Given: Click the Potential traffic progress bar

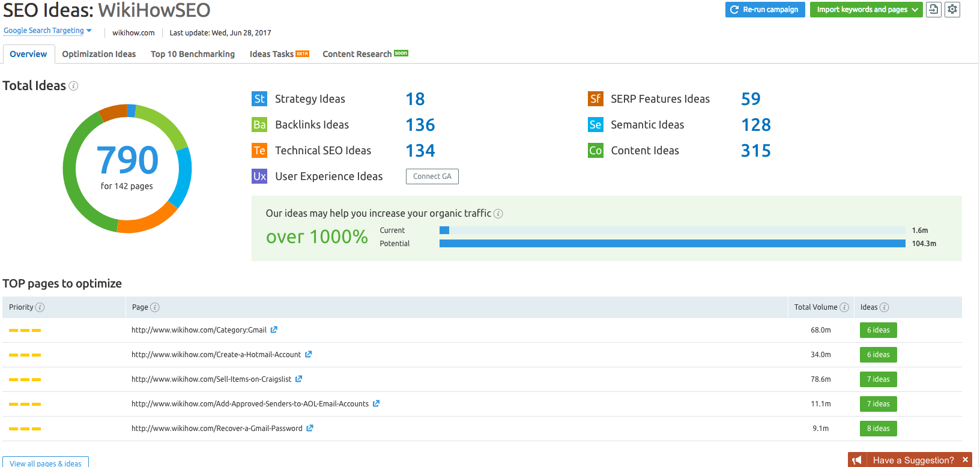Looking at the screenshot, I should click(672, 244).
